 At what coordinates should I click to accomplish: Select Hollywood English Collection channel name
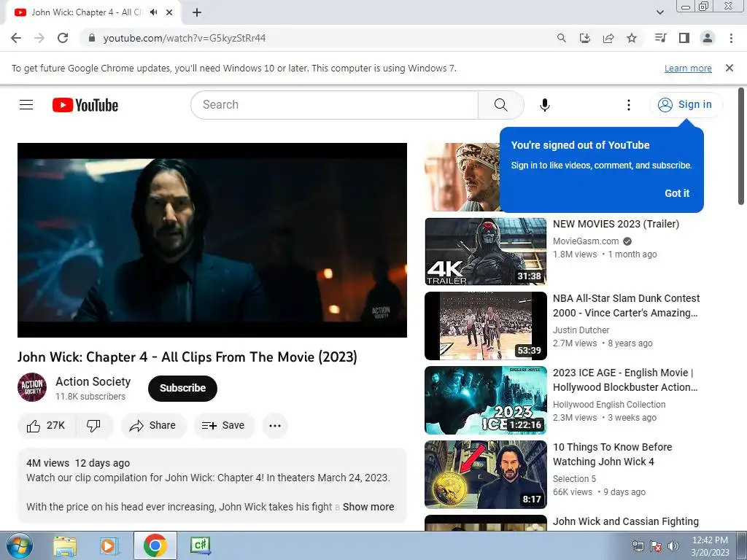pos(609,404)
